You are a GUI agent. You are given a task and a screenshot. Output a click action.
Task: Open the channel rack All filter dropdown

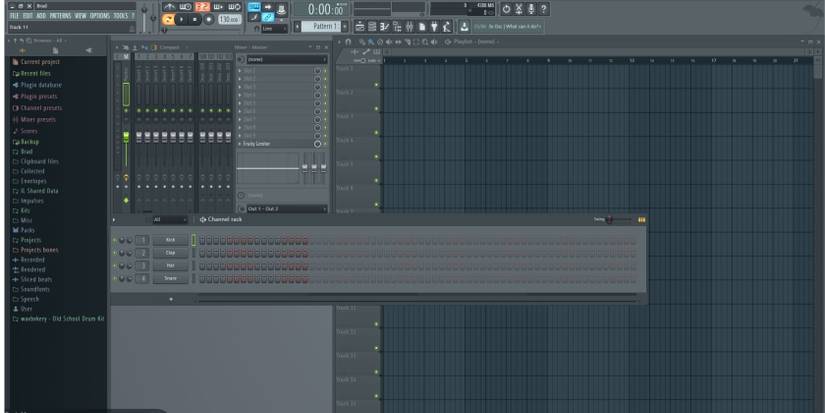169,219
